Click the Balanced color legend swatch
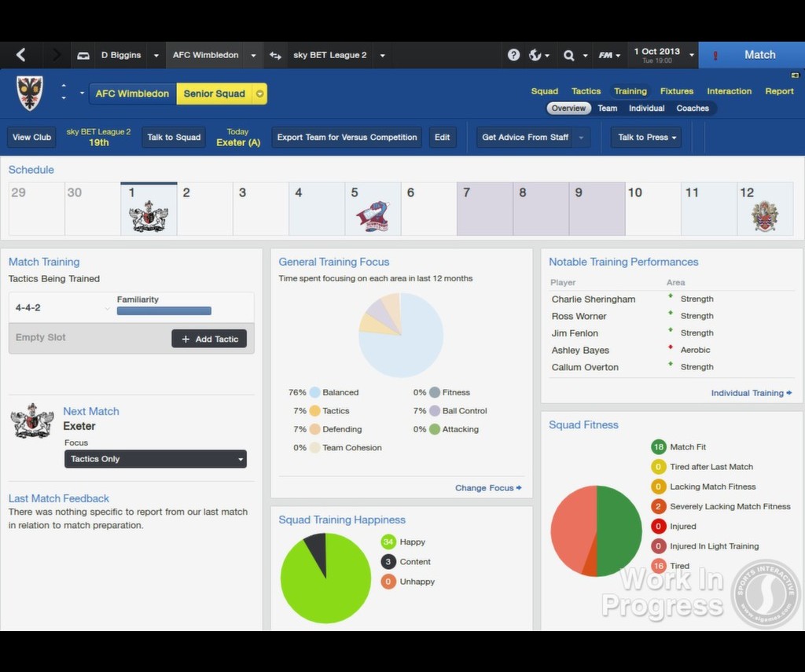Viewport: 805px width, 672px height. tap(314, 392)
